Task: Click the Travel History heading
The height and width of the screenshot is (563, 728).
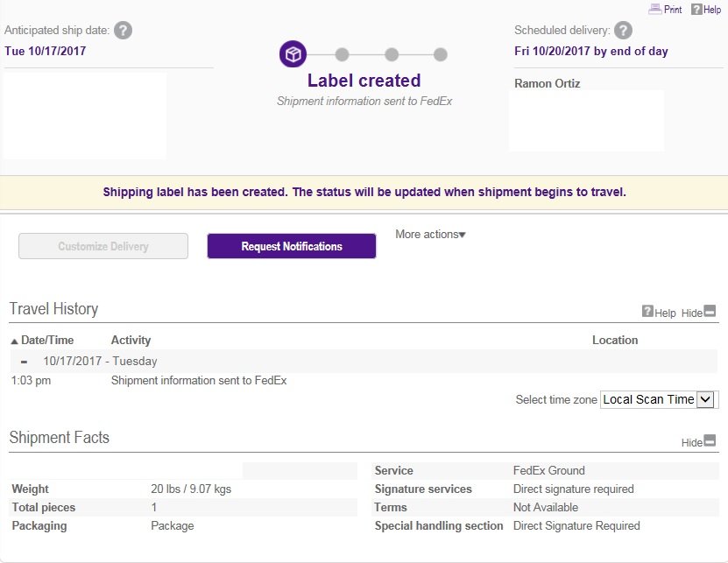Action: click(53, 309)
